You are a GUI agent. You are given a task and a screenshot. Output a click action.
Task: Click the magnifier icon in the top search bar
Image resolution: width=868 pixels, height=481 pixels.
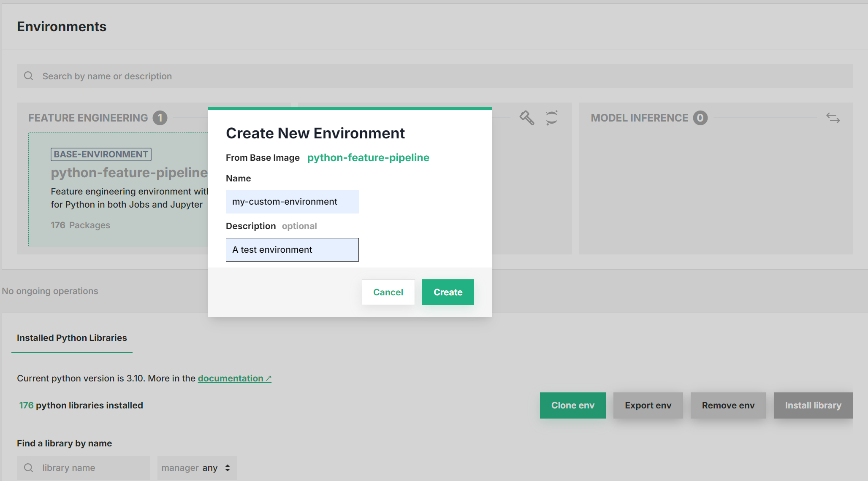click(28, 76)
